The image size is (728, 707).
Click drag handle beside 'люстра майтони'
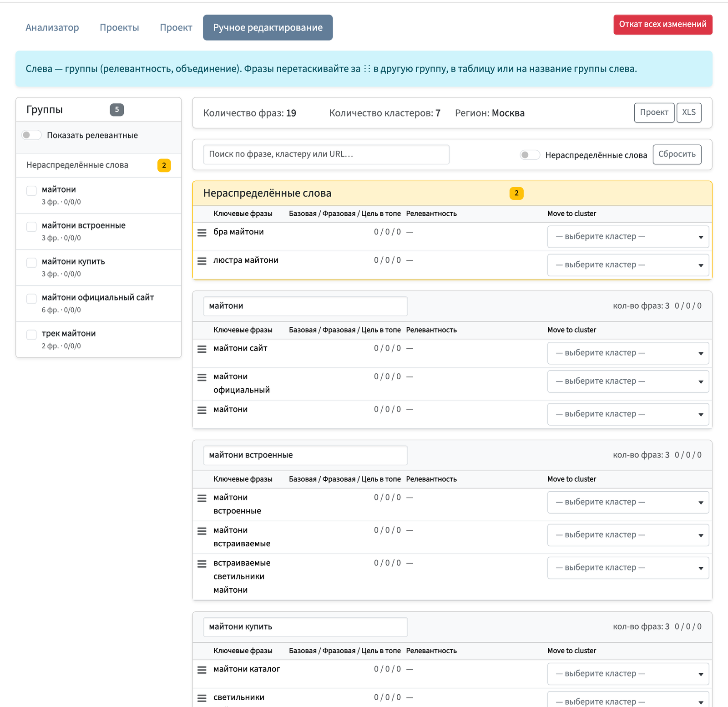click(202, 261)
